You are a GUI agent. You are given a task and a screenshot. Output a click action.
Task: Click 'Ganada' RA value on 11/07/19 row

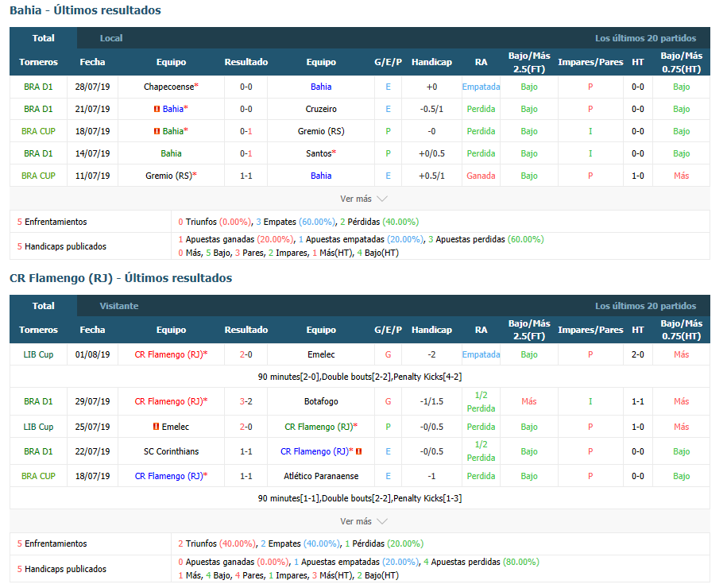(481, 176)
